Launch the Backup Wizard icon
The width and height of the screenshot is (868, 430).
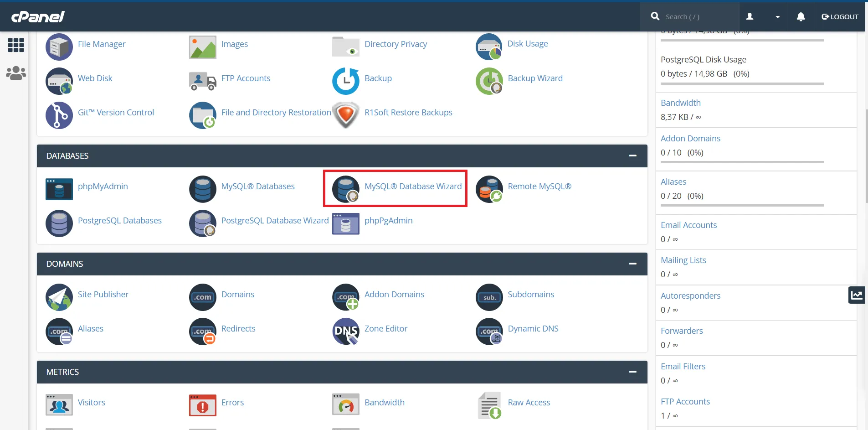tap(489, 81)
